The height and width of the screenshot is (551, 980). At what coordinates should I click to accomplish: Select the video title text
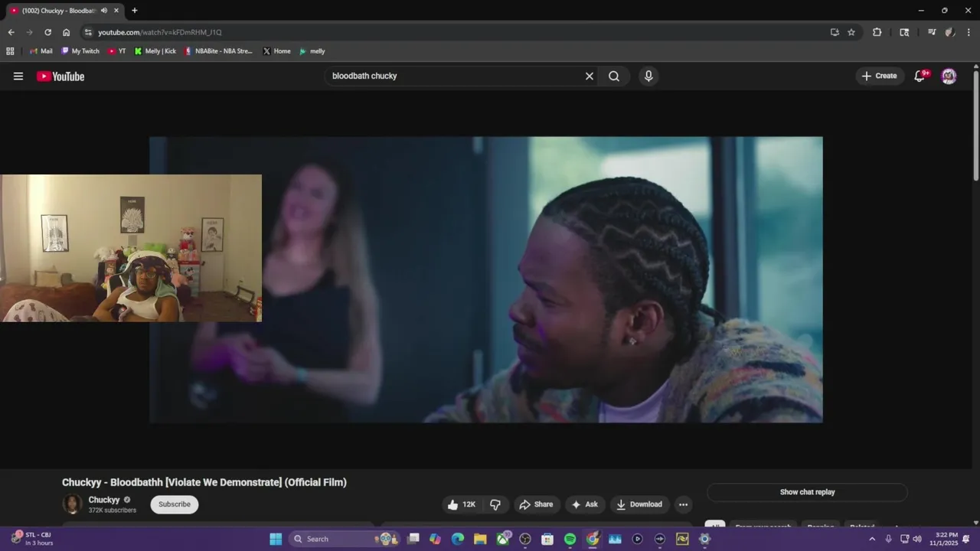click(204, 482)
